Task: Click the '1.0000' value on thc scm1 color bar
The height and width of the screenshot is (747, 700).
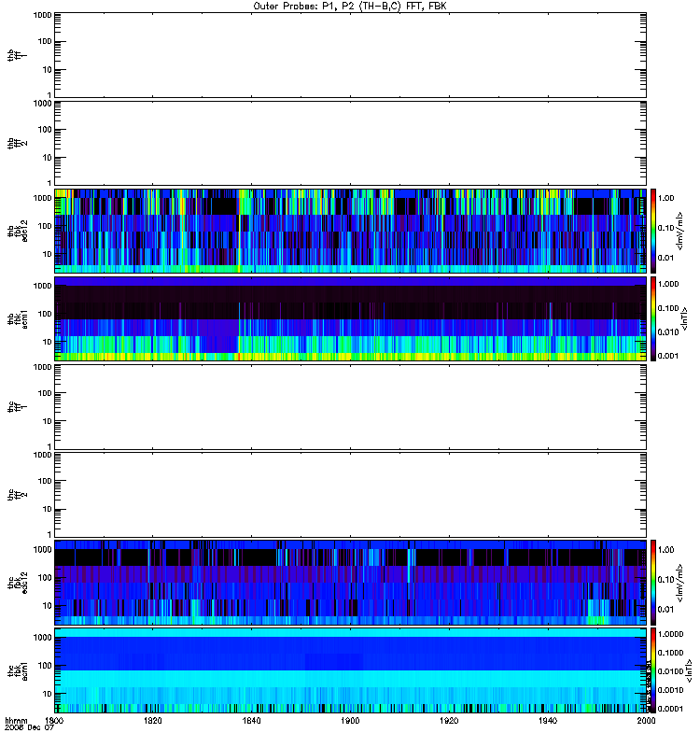Action: point(670,634)
